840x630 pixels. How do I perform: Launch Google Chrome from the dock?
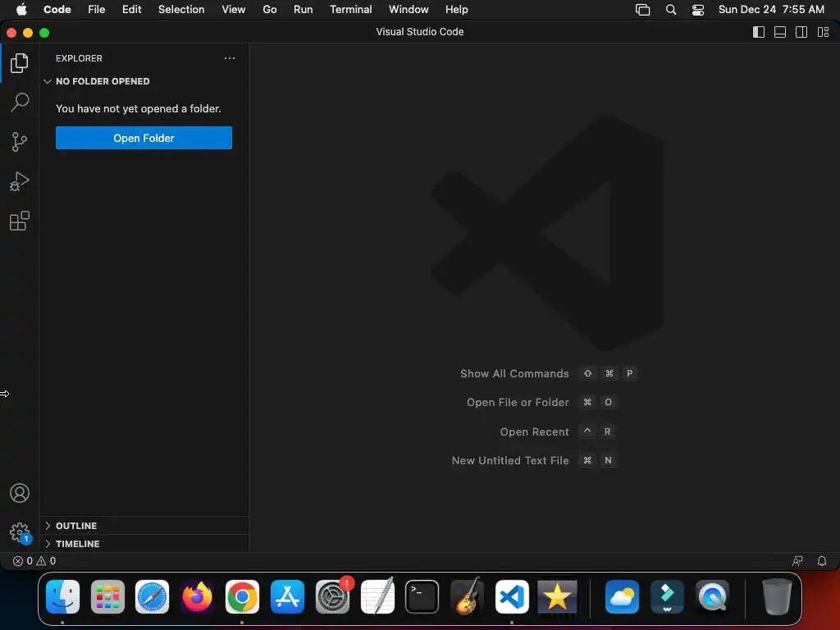point(242,597)
